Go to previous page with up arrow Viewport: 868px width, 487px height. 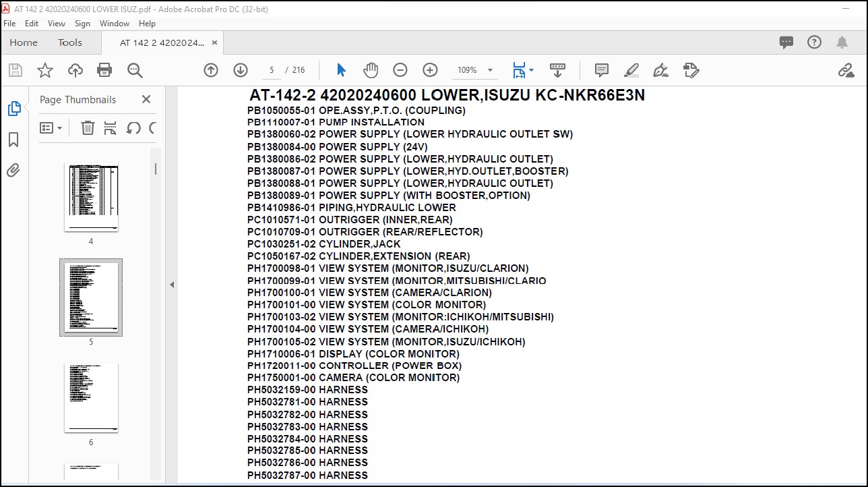click(x=211, y=70)
